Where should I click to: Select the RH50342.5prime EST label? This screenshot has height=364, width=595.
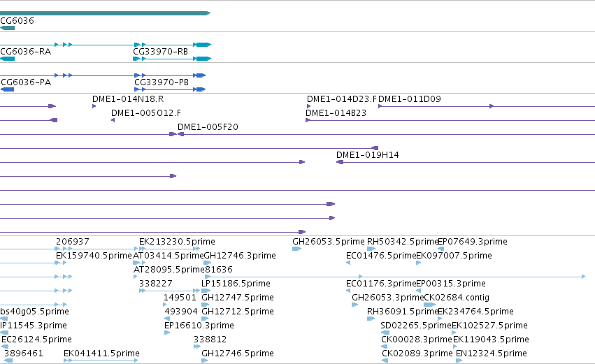[x=403, y=242]
